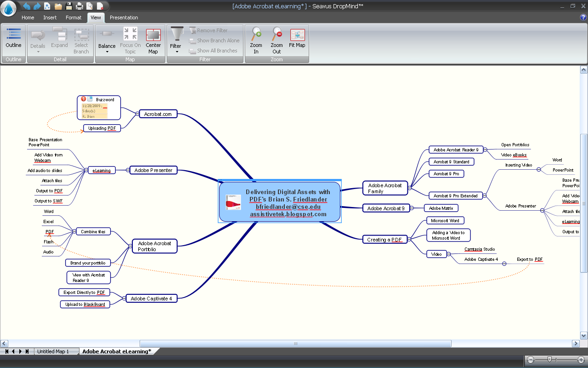Click Show Branch Alone button
Screen dimensions: 588x368
[215, 40]
